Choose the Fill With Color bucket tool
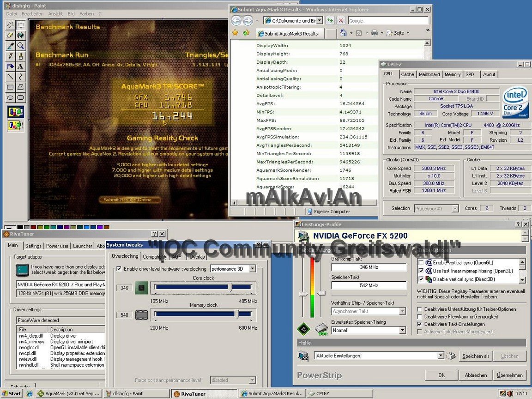The height and width of the screenshot is (399, 532). 21,35
